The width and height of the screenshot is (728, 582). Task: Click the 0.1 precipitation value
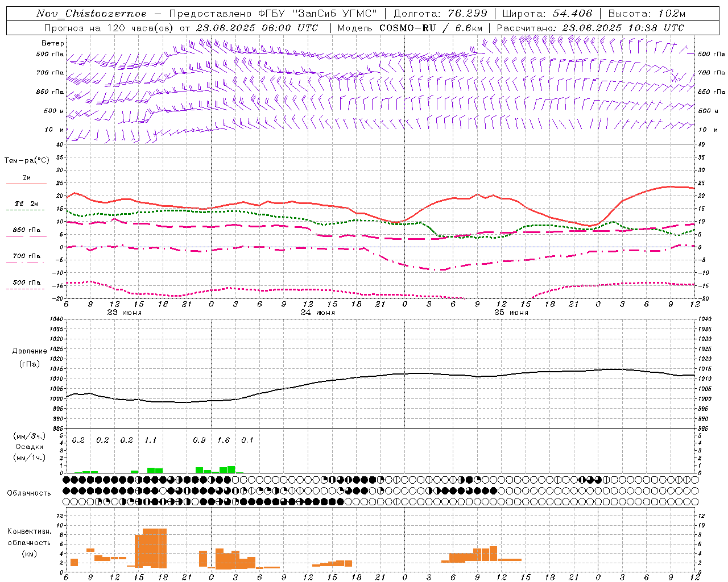(x=247, y=440)
